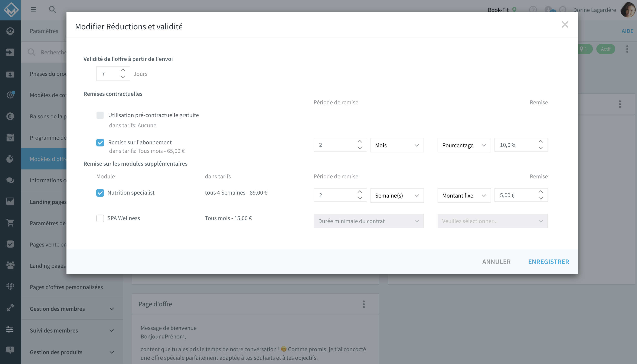This screenshot has height=364, width=637.
Task: Open the Pourcentage discount type dropdown
Action: click(x=464, y=145)
